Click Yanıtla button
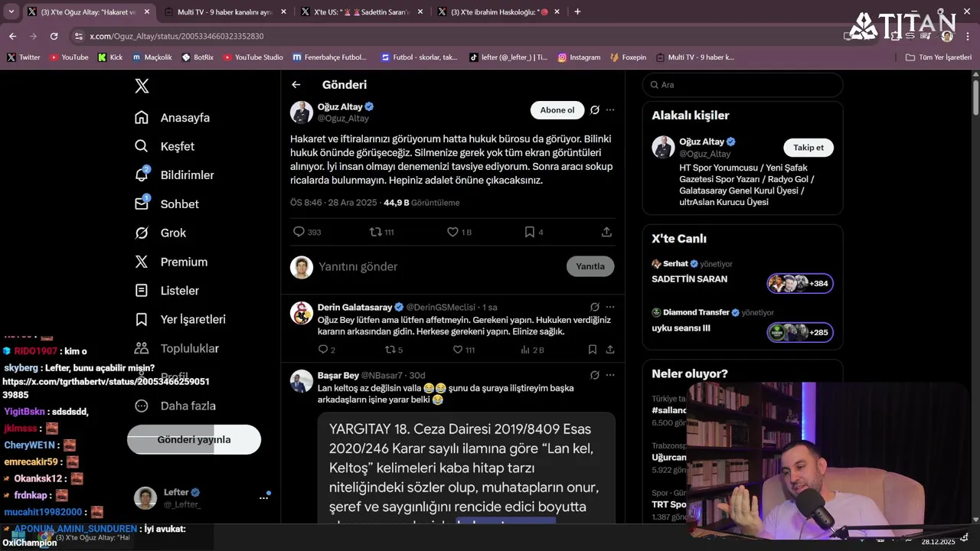The image size is (980, 551). point(590,266)
